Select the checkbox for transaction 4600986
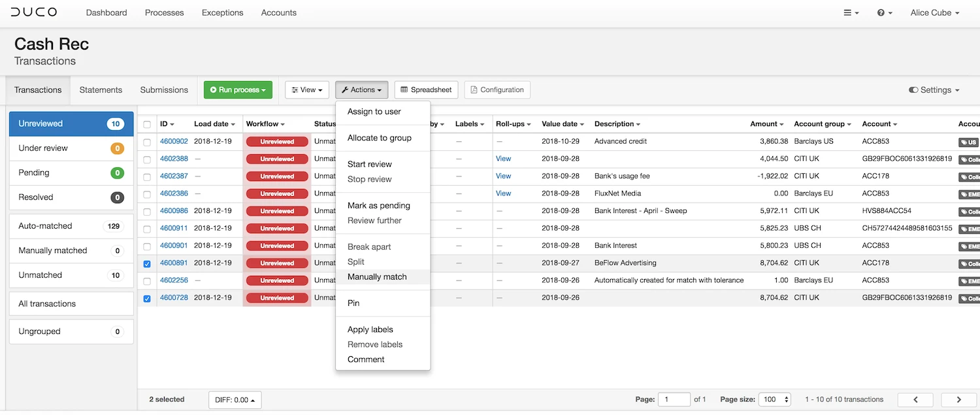 (147, 212)
